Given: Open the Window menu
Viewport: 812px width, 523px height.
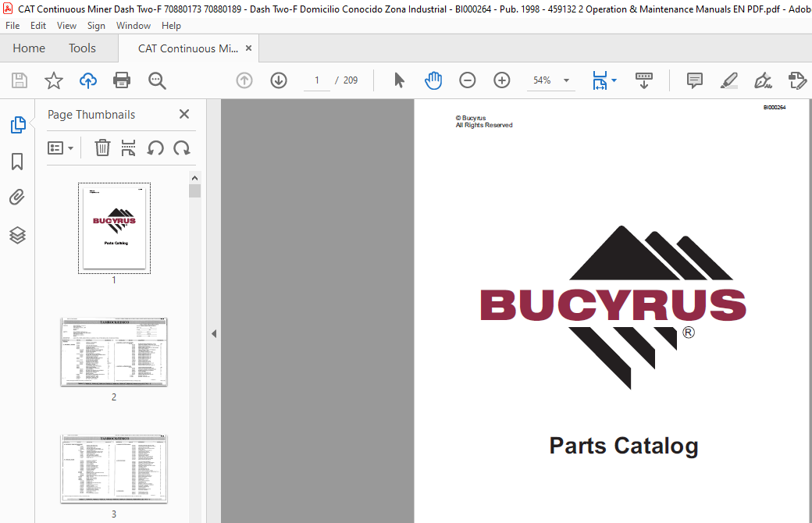Looking at the screenshot, I should pos(133,26).
